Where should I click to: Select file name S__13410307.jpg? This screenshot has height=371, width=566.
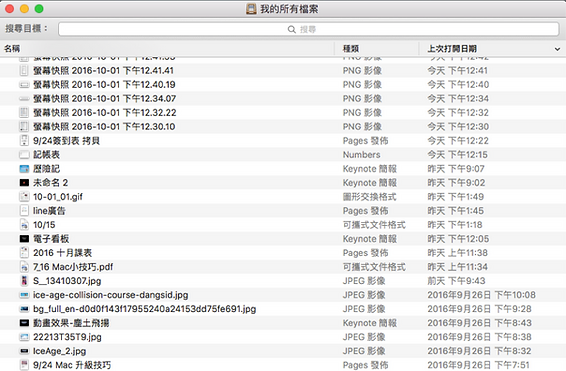click(x=67, y=281)
